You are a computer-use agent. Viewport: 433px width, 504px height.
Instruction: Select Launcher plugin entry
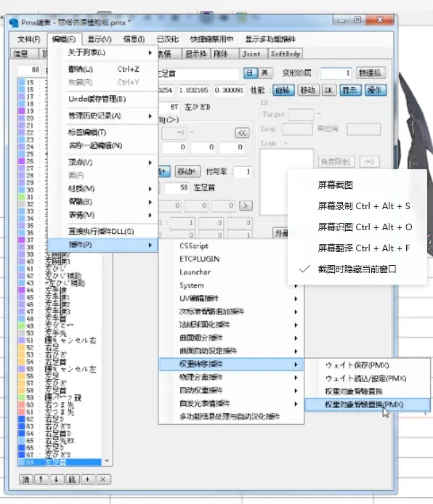coord(231,272)
